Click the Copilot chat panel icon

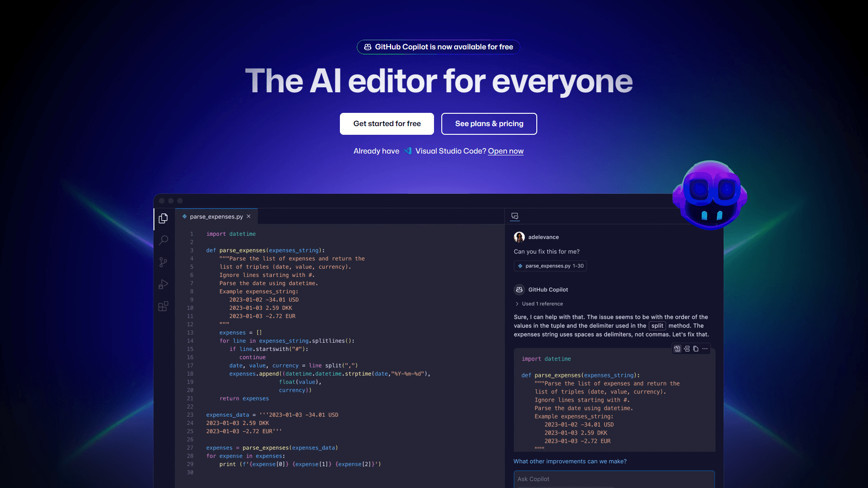[x=515, y=216]
